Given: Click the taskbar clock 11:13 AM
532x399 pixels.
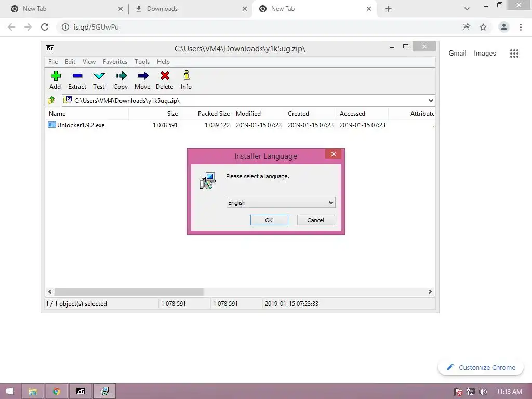Looking at the screenshot, I should pyautogui.click(x=509, y=392).
